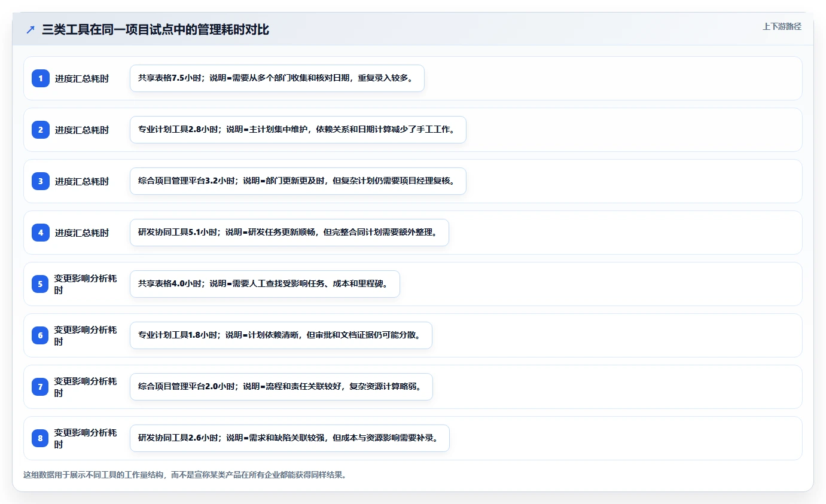Click 变更影响分析耗时 label in row 7
The width and height of the screenshot is (826, 504).
tap(86, 387)
